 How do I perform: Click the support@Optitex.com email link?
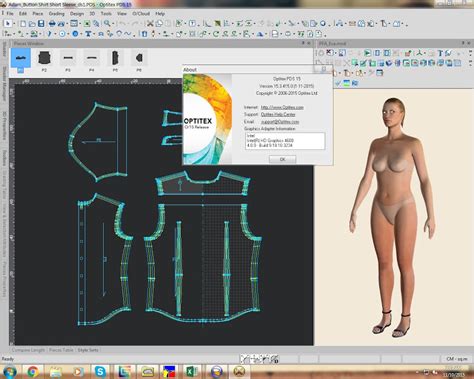pos(280,122)
